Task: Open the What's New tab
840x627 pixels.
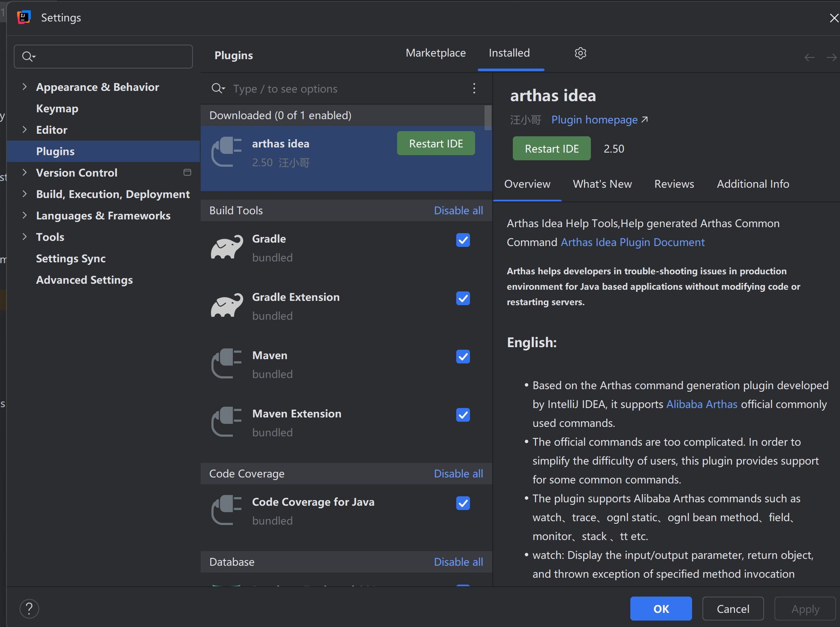Action: (x=602, y=184)
